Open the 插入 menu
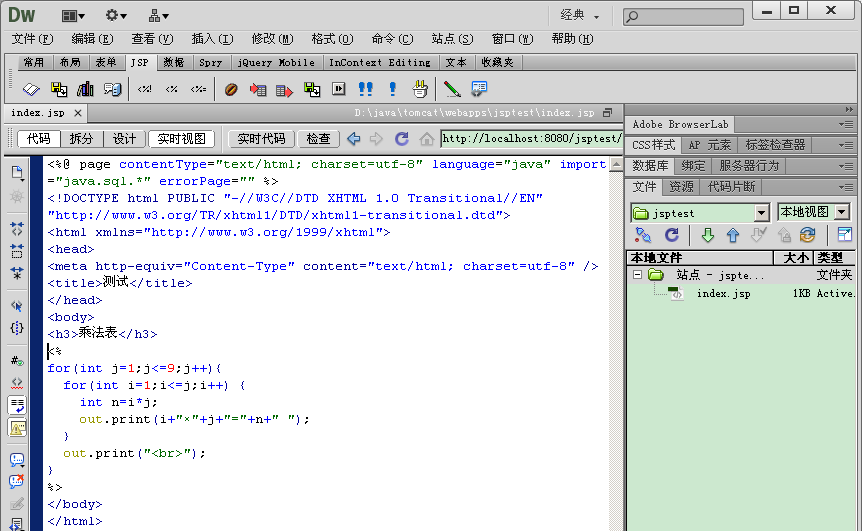The width and height of the screenshot is (862, 531). click(x=212, y=39)
